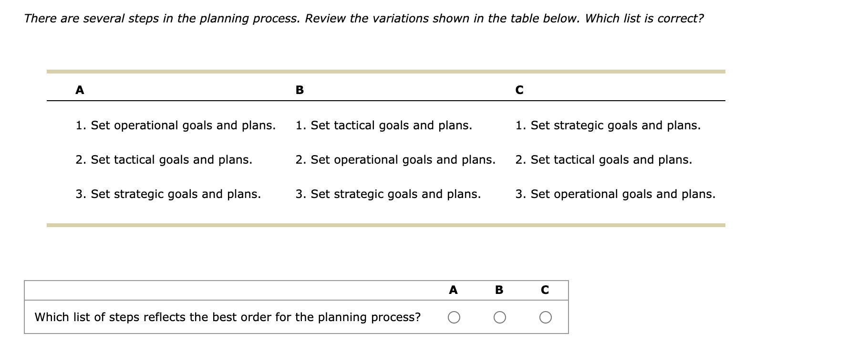Click 'Set strategic goals and plans' in list C

coord(608,125)
